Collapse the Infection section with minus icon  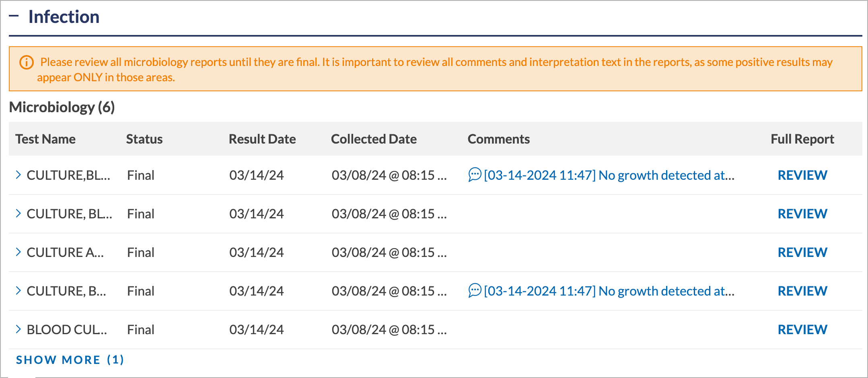click(x=14, y=16)
